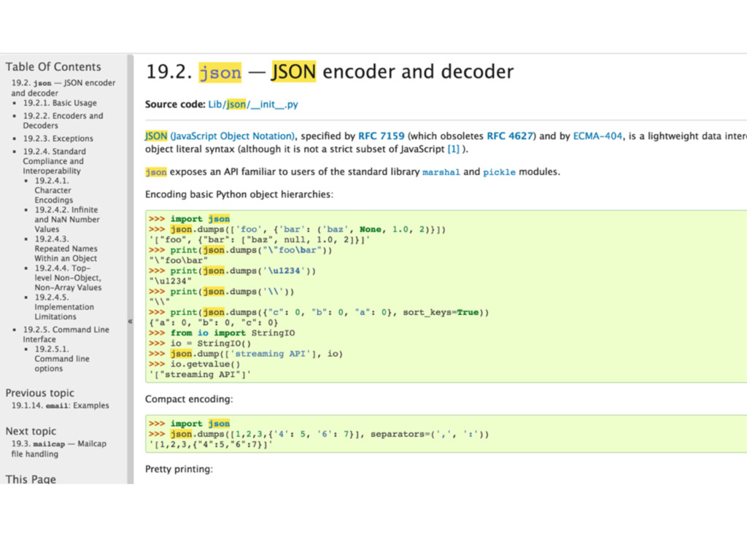747x560 pixels.
Task: Select 19.2.5.1. Command line options
Action: [61, 359]
